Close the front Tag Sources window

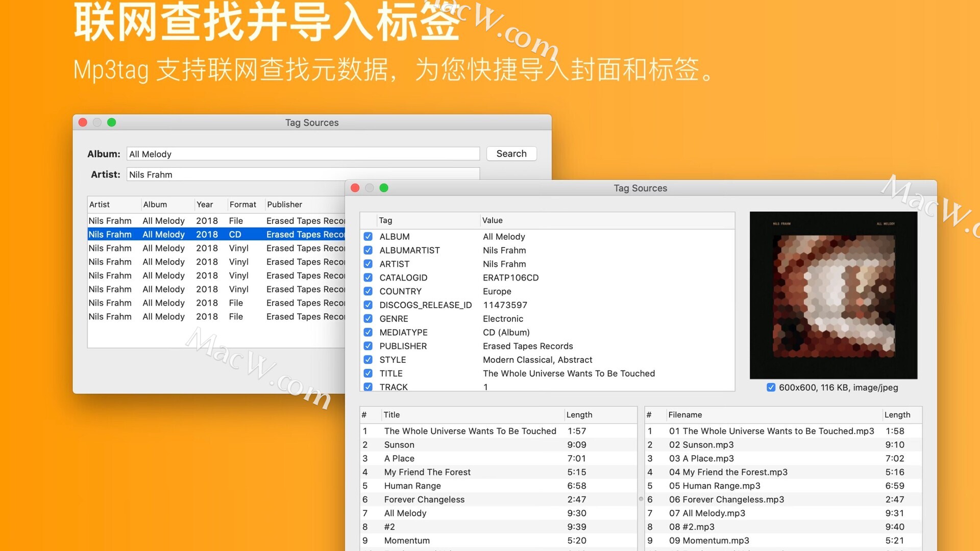[355, 188]
